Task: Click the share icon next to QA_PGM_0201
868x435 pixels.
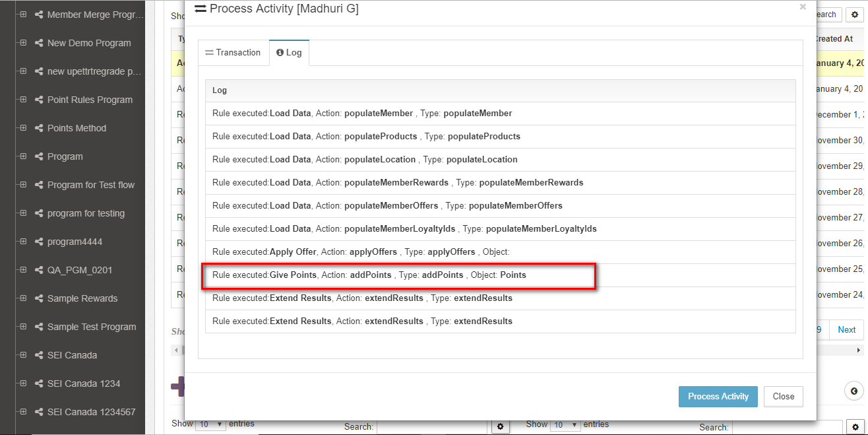Action: tap(39, 270)
